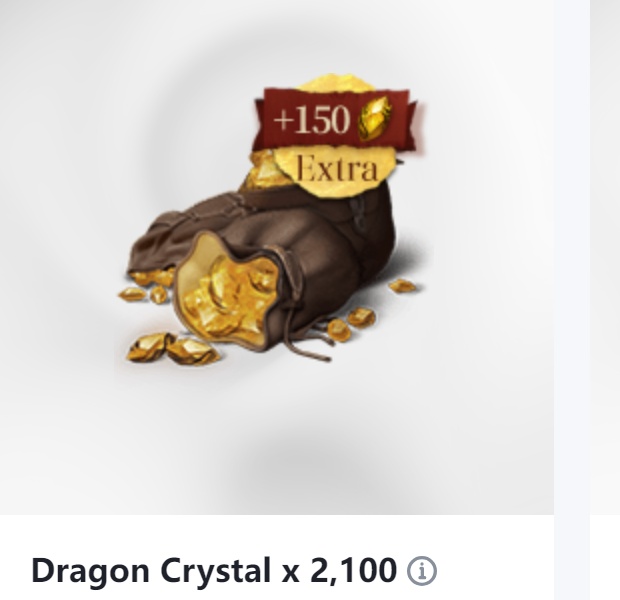620x600 pixels.
Task: Click the two large crystals at lower left
Action: [173, 348]
